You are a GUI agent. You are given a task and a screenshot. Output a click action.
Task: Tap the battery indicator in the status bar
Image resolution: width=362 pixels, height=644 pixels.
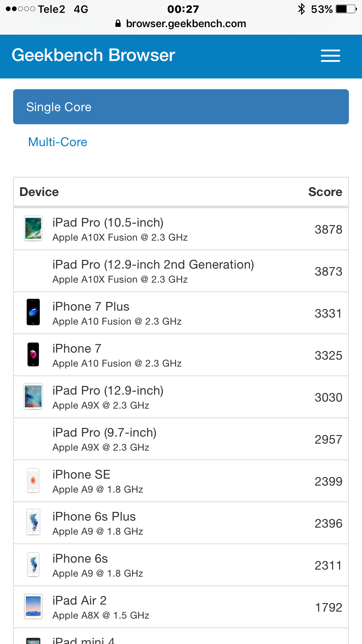(346, 9)
